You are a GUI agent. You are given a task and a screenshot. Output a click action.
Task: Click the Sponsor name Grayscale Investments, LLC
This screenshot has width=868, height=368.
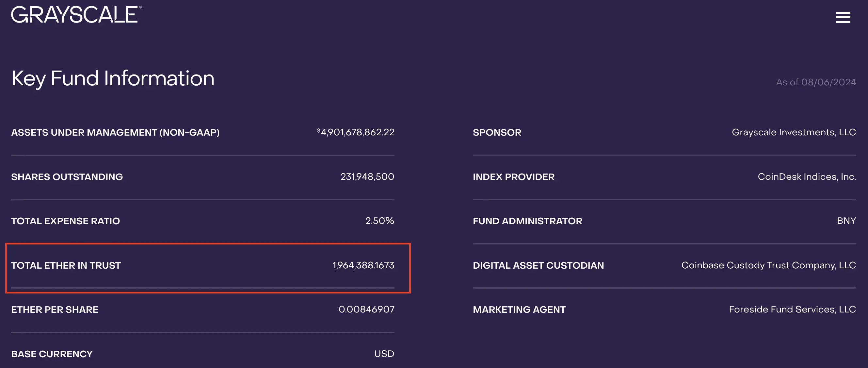794,132
